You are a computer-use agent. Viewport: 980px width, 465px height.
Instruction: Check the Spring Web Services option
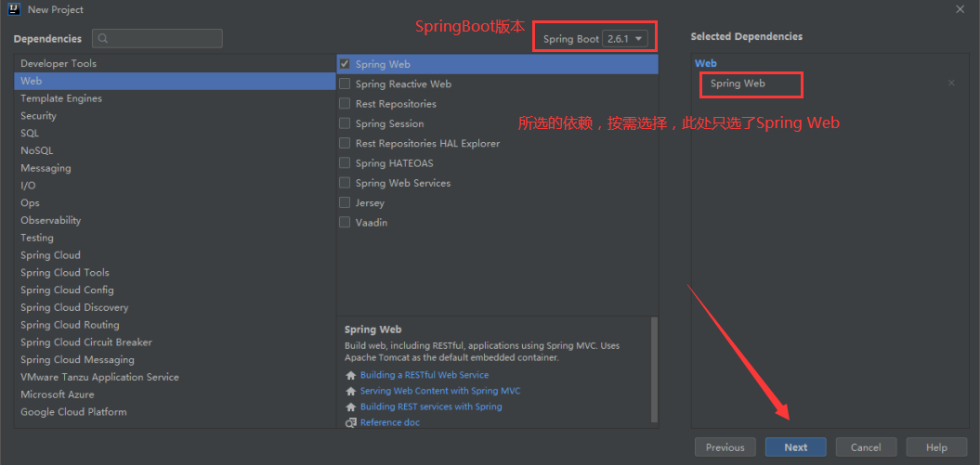(x=345, y=183)
